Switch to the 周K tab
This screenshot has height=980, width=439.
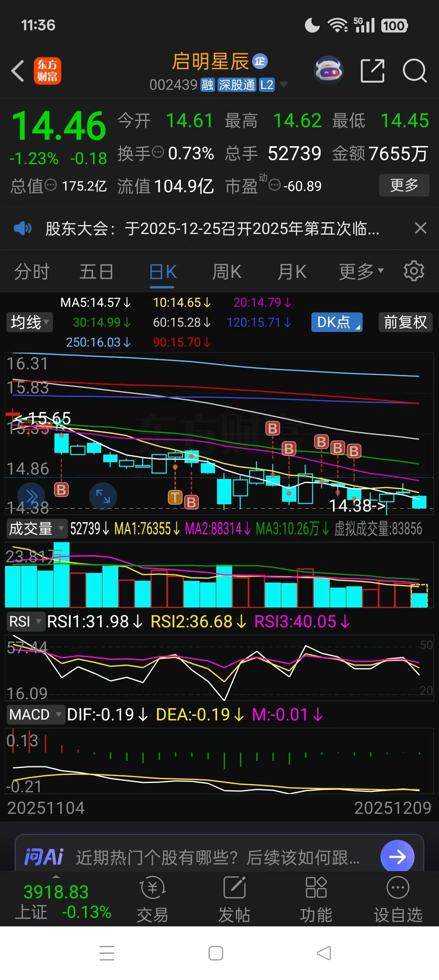coord(227,271)
